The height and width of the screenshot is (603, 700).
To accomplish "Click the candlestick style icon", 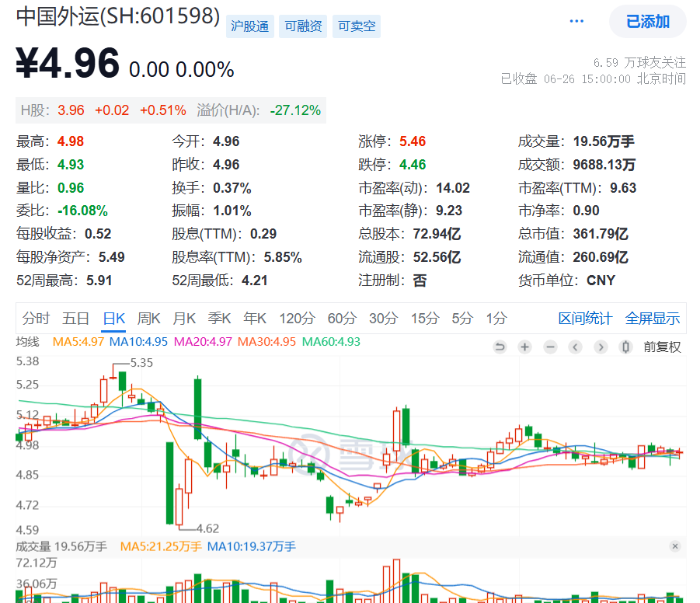I will 626,347.
